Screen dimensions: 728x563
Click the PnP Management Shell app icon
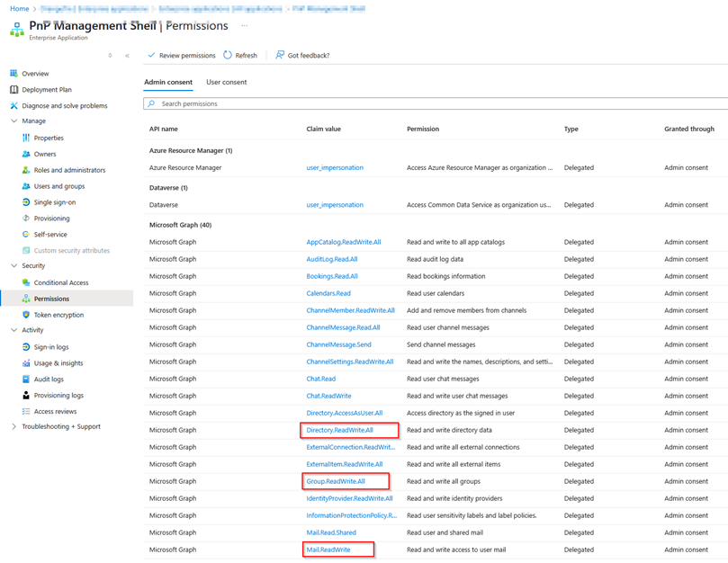pyautogui.click(x=17, y=30)
